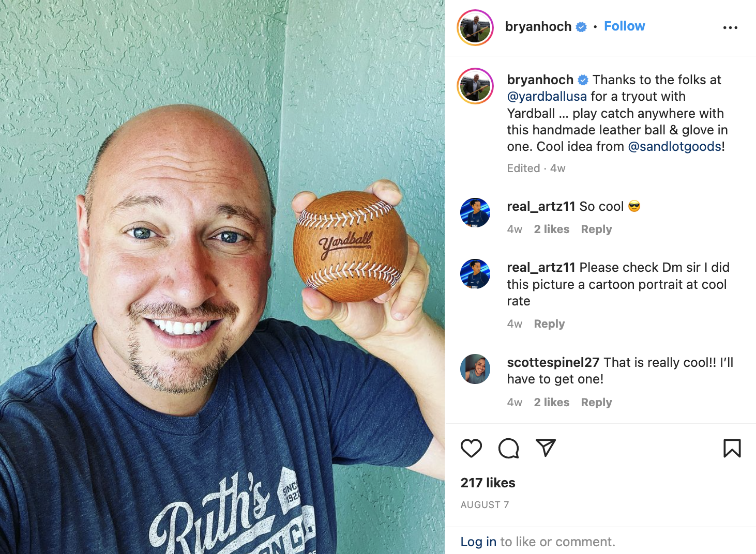Reply to the 'Please check Dm' comment

pos(549,324)
